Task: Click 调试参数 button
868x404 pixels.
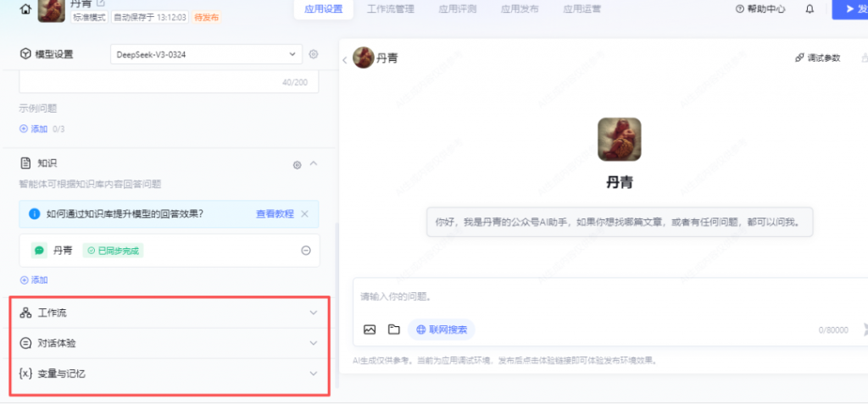Action: pos(818,58)
